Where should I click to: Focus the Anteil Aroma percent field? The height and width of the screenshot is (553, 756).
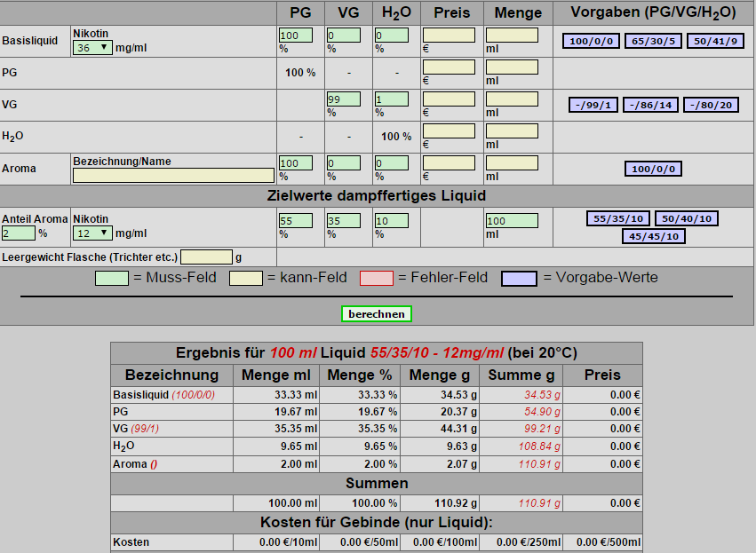18,233
